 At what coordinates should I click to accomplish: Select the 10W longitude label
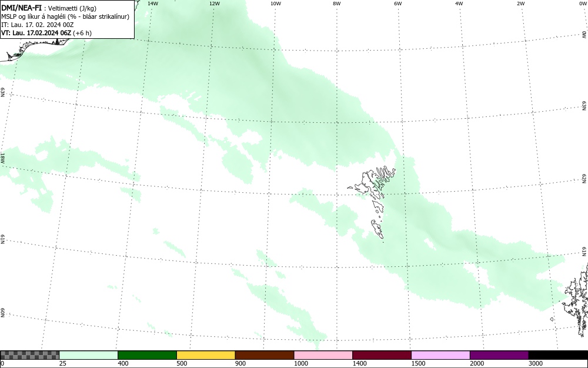[276, 4]
